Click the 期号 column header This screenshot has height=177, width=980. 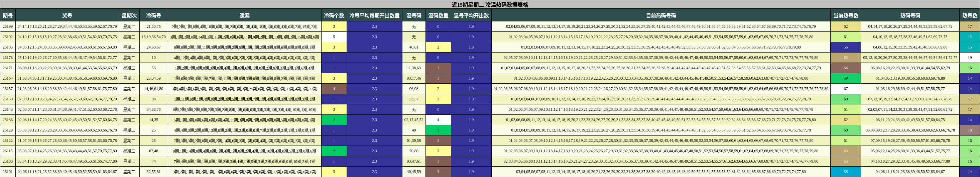pyautogui.click(x=8, y=16)
